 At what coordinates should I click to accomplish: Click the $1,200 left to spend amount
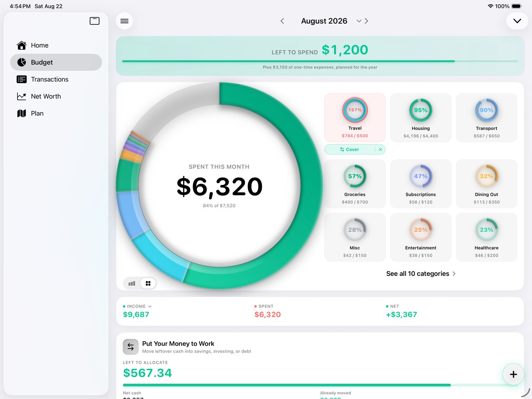click(x=345, y=50)
